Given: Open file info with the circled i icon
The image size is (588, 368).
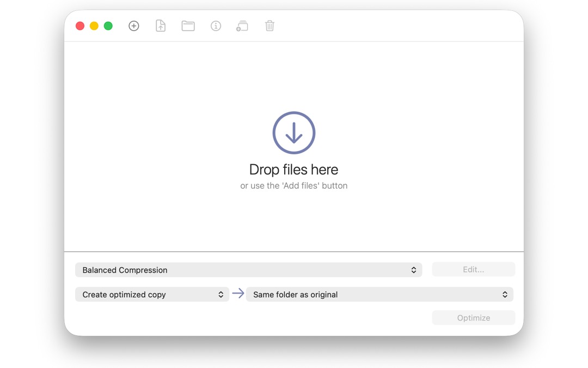Looking at the screenshot, I should 216,26.
